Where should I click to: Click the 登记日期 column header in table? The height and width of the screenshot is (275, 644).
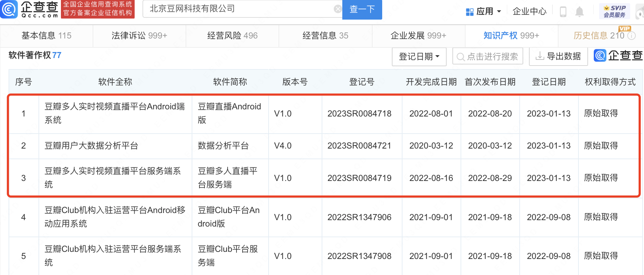pyautogui.click(x=549, y=82)
